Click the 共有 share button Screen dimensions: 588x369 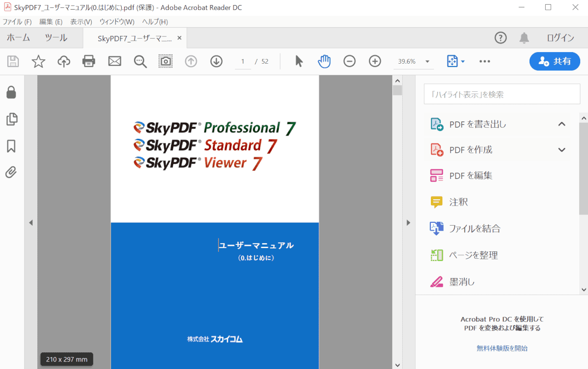(x=555, y=61)
